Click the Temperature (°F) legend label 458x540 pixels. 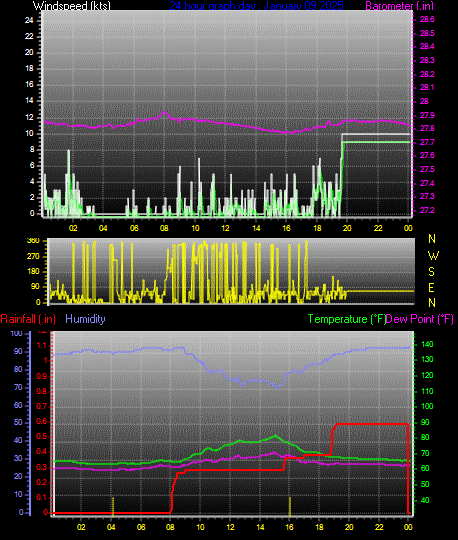pos(347,319)
